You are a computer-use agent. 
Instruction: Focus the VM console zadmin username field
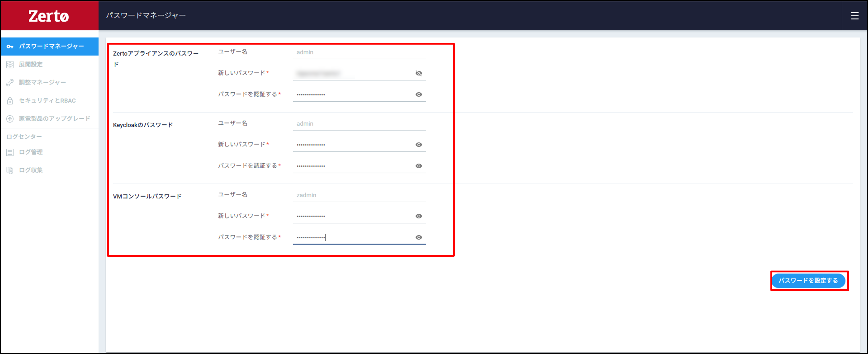coord(359,195)
